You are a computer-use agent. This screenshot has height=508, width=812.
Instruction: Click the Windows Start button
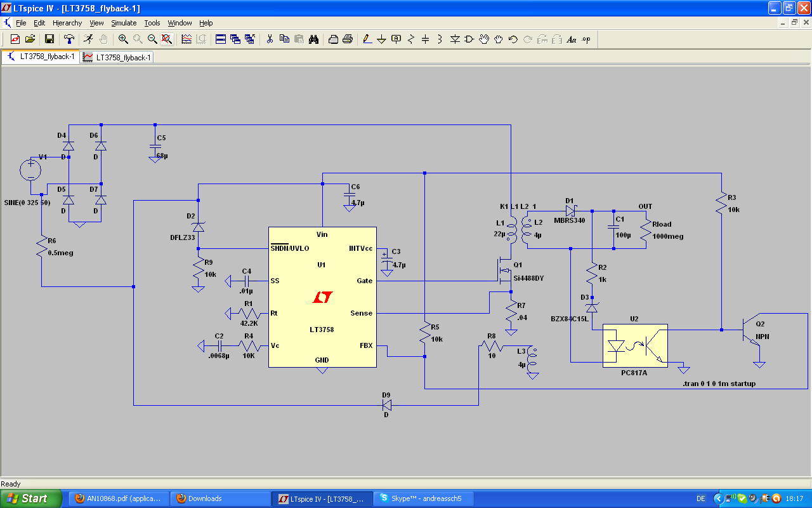pyautogui.click(x=31, y=498)
